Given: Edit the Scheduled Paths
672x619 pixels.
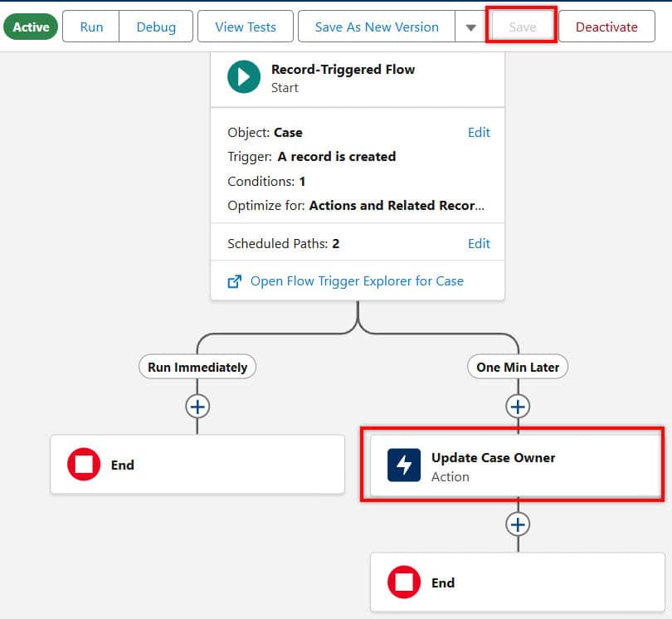Looking at the screenshot, I should 479,243.
